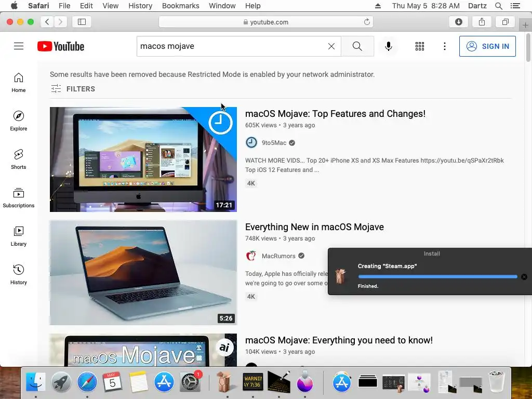
Task: Go forward with Safari's forward arrow
Action: click(60, 22)
